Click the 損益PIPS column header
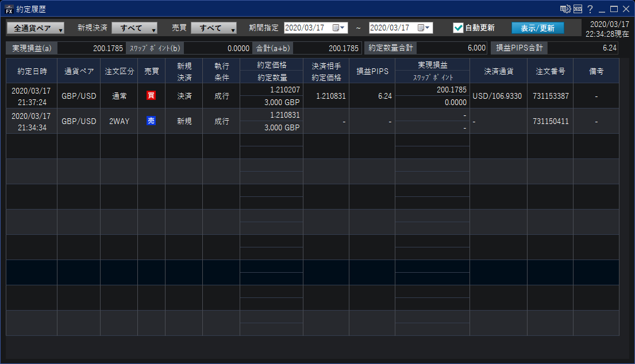635x364 pixels. click(x=372, y=71)
